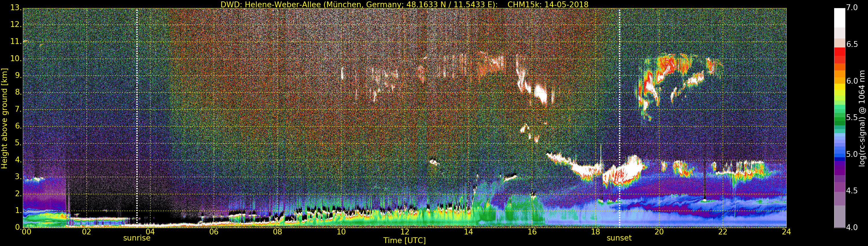Click the sunset label below the time axis

click(619, 238)
